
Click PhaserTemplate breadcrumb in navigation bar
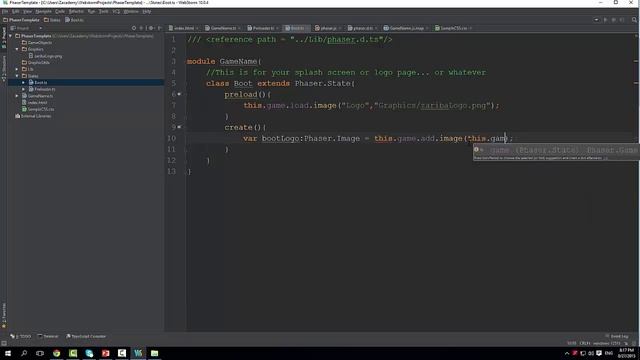point(21,20)
